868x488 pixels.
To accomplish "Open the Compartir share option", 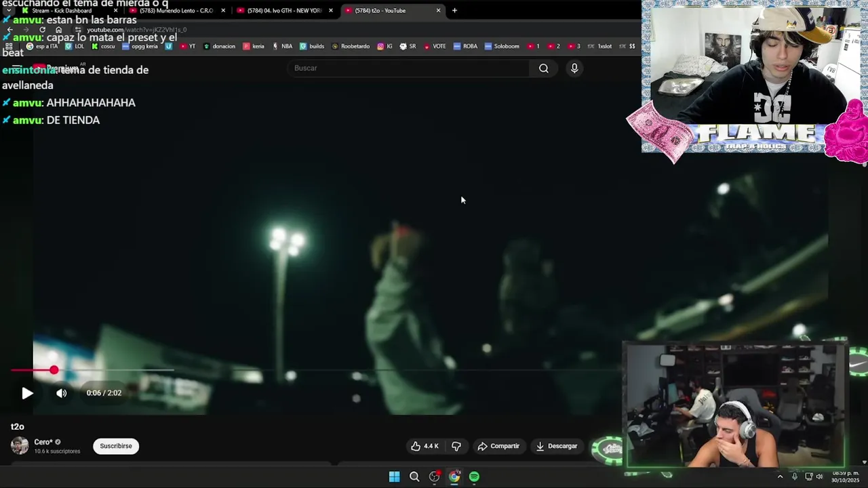I will click(498, 446).
